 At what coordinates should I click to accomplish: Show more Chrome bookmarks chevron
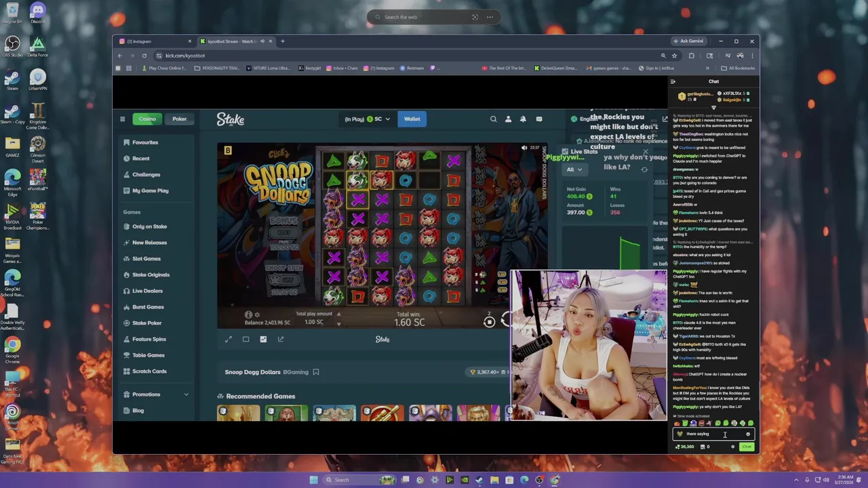click(x=707, y=68)
